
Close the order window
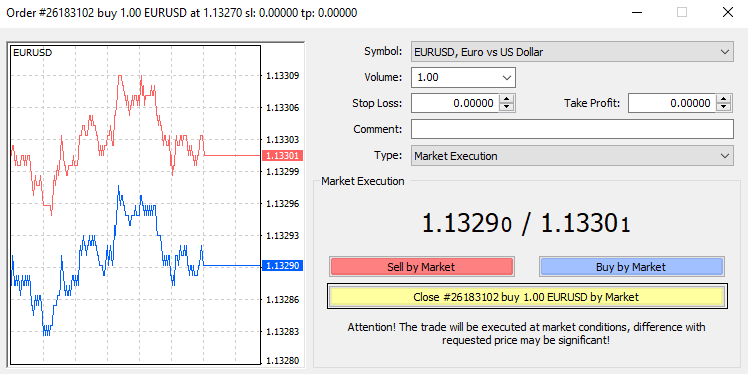(727, 12)
